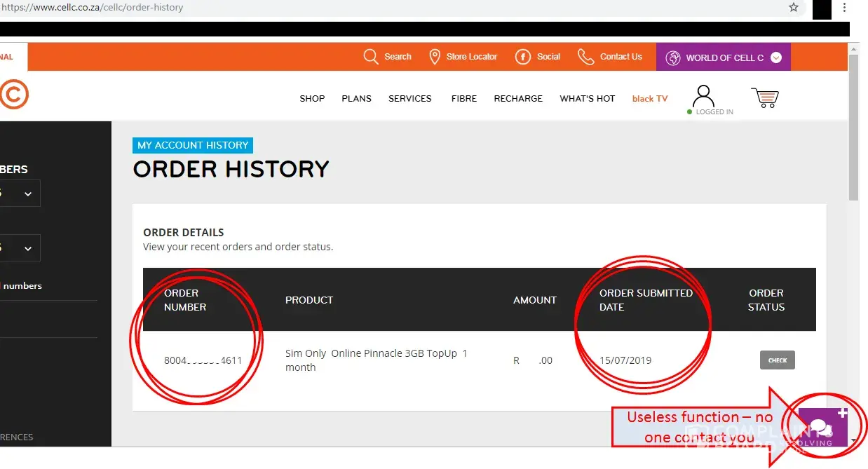Image resolution: width=868 pixels, height=469 pixels.
Task: Open SHOP menu
Action: pyautogui.click(x=312, y=98)
